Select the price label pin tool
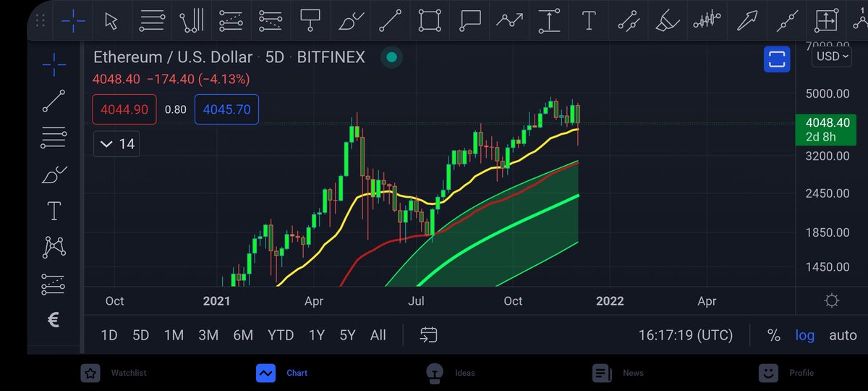This screenshot has height=391, width=868. click(310, 20)
